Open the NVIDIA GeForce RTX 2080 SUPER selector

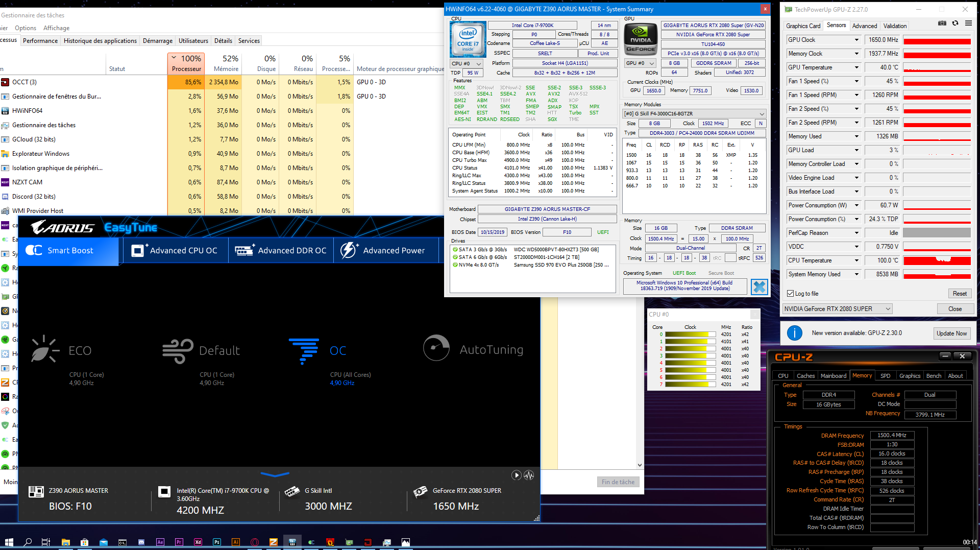pos(837,309)
